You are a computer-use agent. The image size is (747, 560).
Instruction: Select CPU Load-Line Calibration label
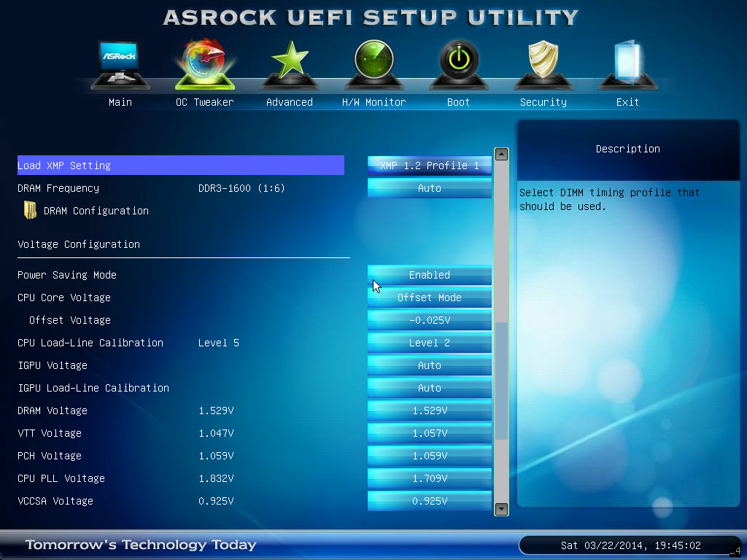point(90,343)
